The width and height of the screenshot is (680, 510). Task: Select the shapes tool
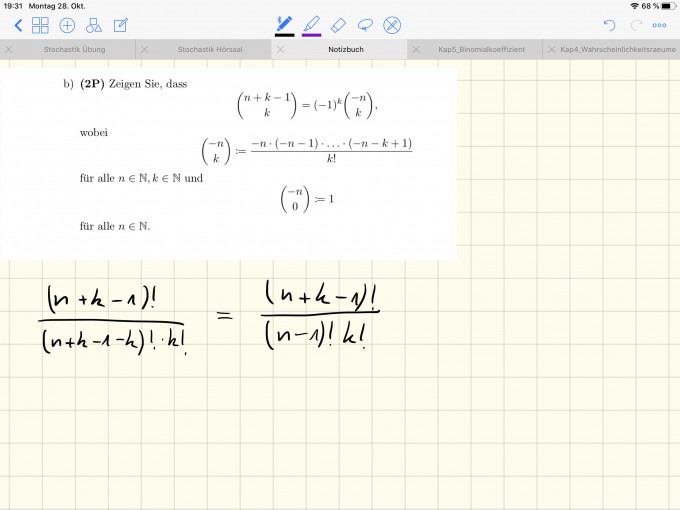pyautogui.click(x=94, y=25)
